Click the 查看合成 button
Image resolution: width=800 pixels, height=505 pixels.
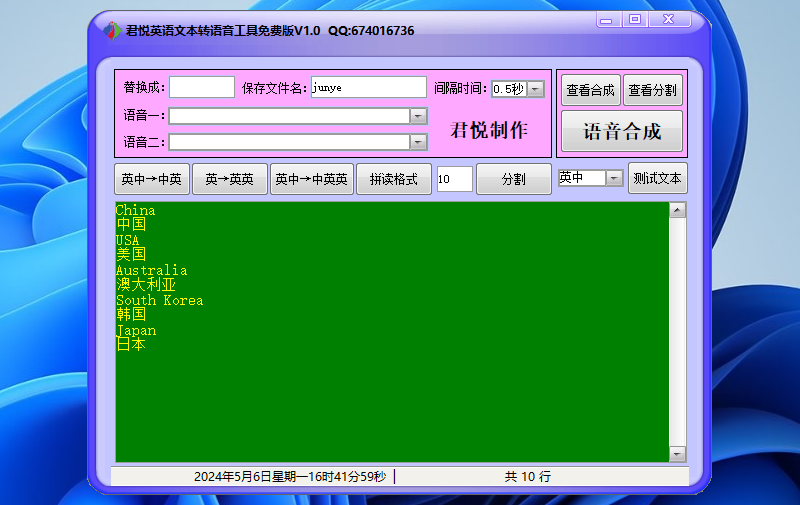tap(590, 90)
